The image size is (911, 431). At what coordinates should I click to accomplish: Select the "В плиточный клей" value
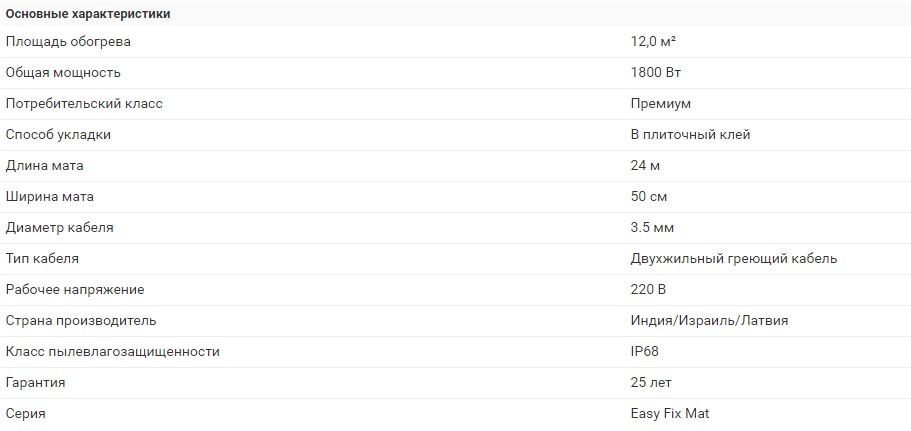point(690,135)
